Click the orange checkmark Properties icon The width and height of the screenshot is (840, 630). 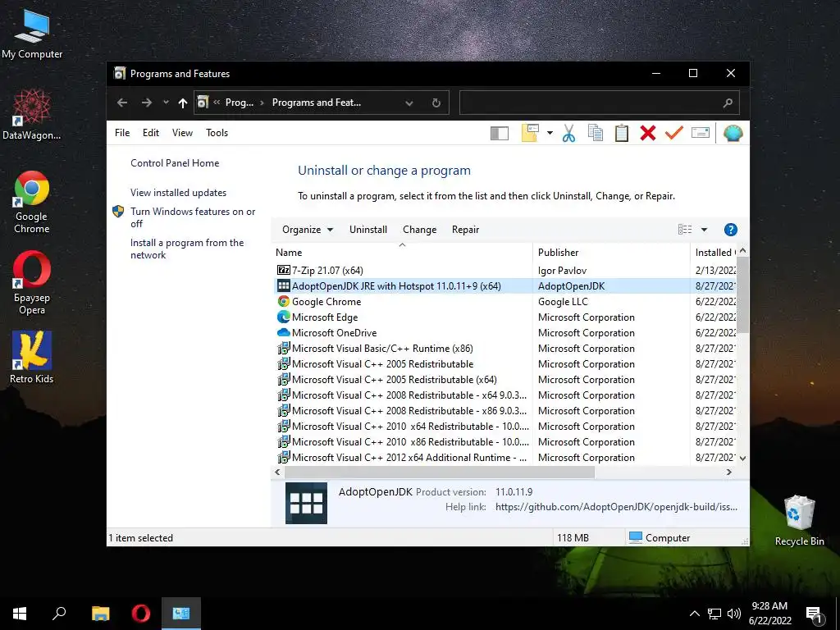[674, 132]
